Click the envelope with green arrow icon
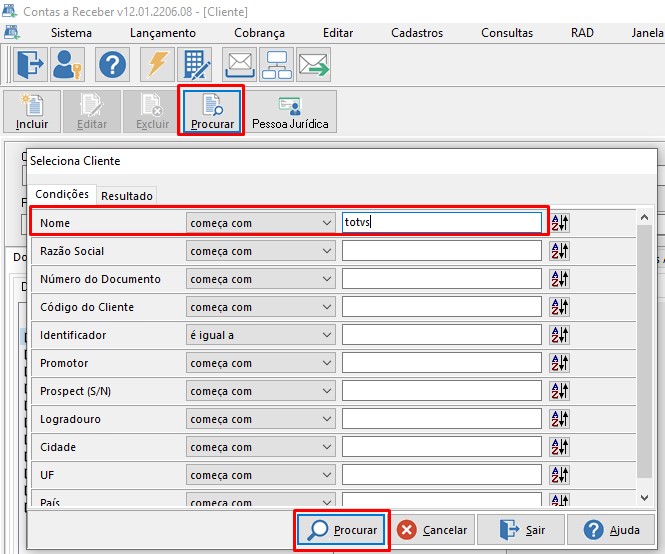This screenshot has height=554, width=665. 313,64
